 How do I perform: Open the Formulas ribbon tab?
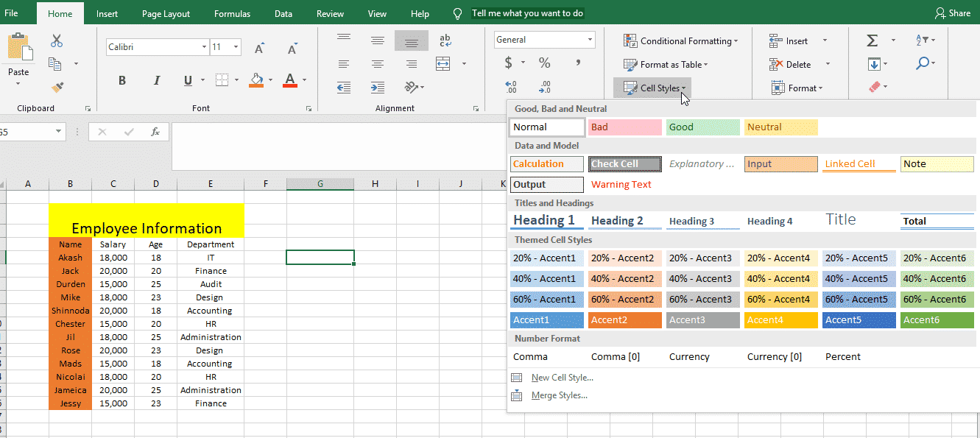[232, 13]
